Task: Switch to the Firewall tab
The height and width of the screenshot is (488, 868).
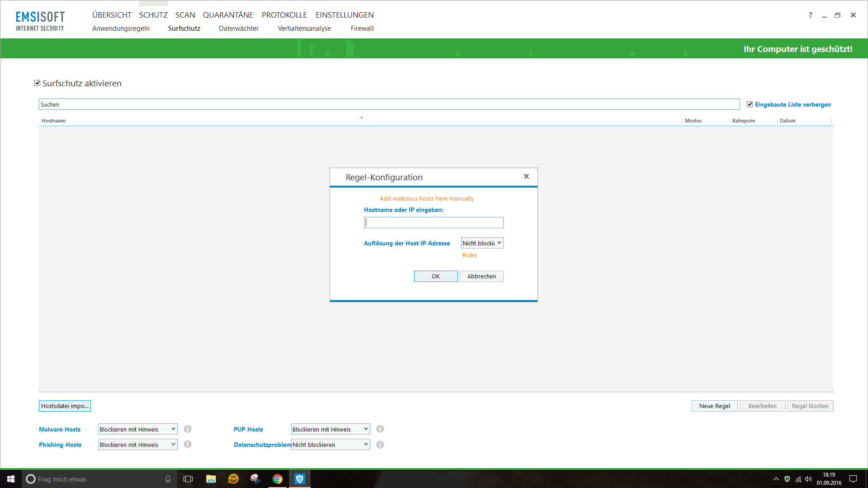Action: (362, 28)
